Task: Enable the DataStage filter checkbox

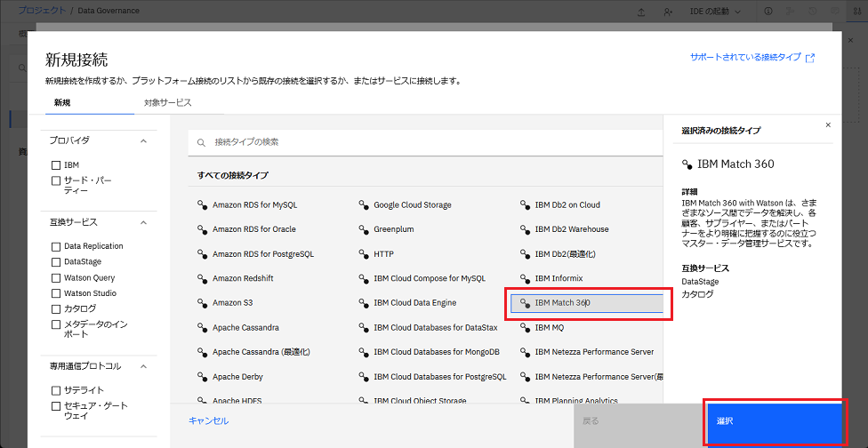Action: click(55, 262)
